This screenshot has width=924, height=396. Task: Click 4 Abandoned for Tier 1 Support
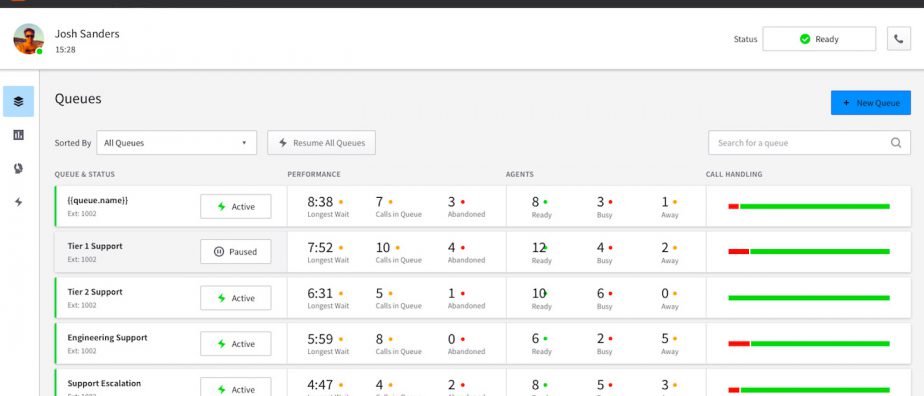[x=451, y=248]
